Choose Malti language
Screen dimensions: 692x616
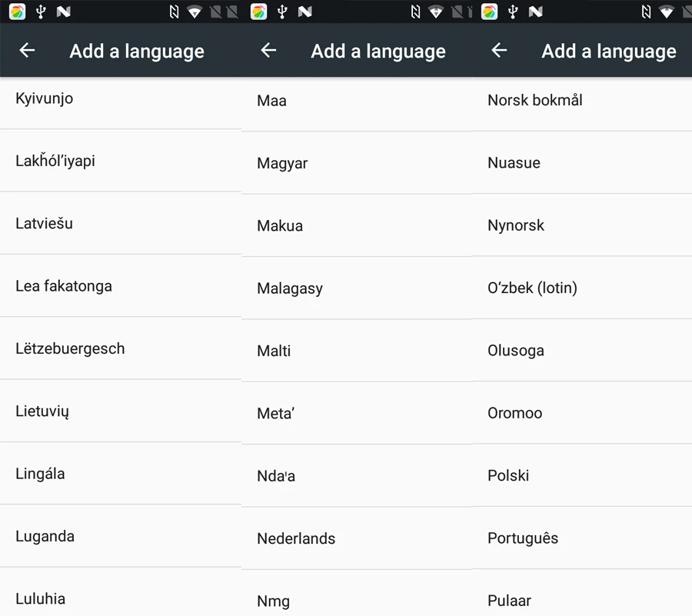pos(357,351)
